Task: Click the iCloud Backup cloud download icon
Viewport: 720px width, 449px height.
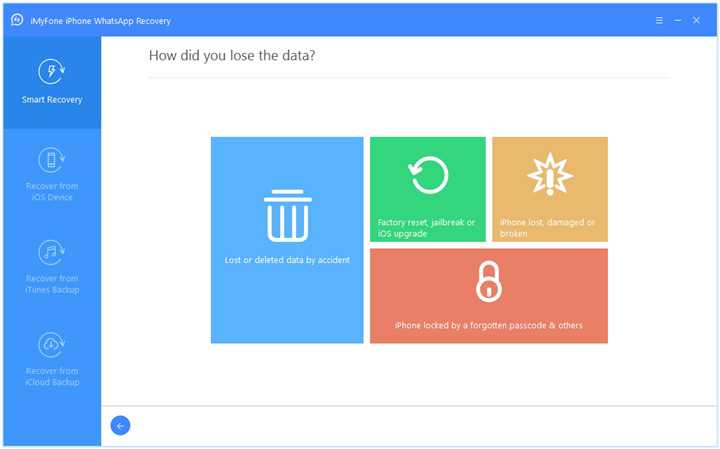Action: pos(52,345)
